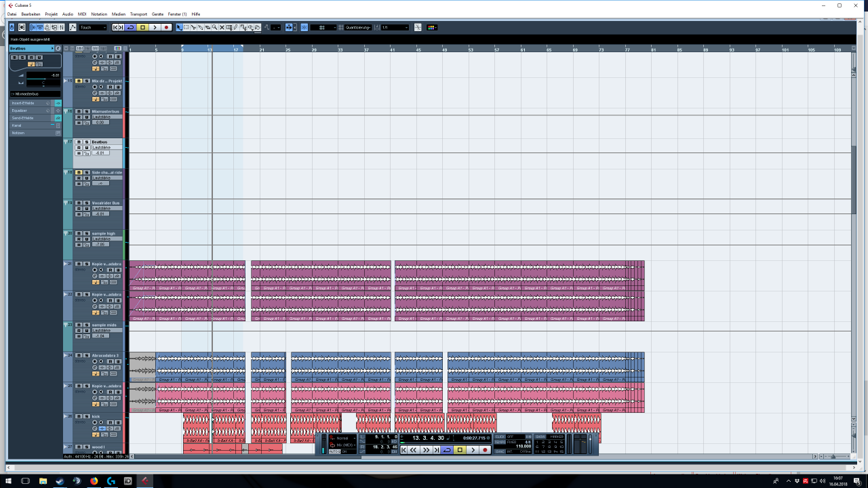Mute the Mixmasterbus track
This screenshot has height=488, width=868.
click(79, 111)
